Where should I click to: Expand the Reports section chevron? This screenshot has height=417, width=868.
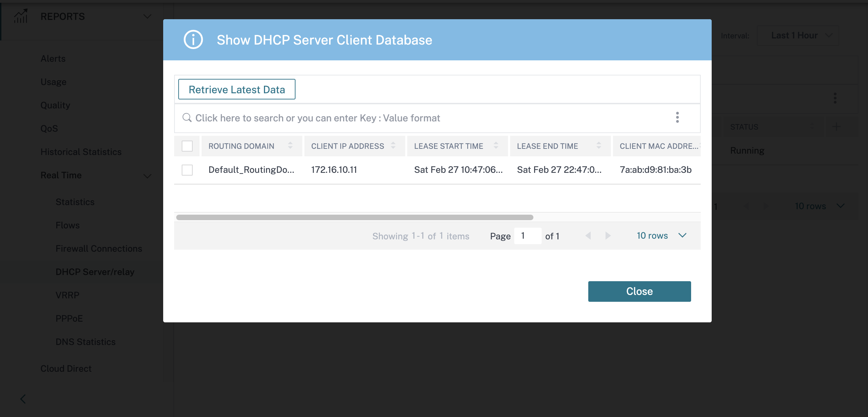click(147, 16)
